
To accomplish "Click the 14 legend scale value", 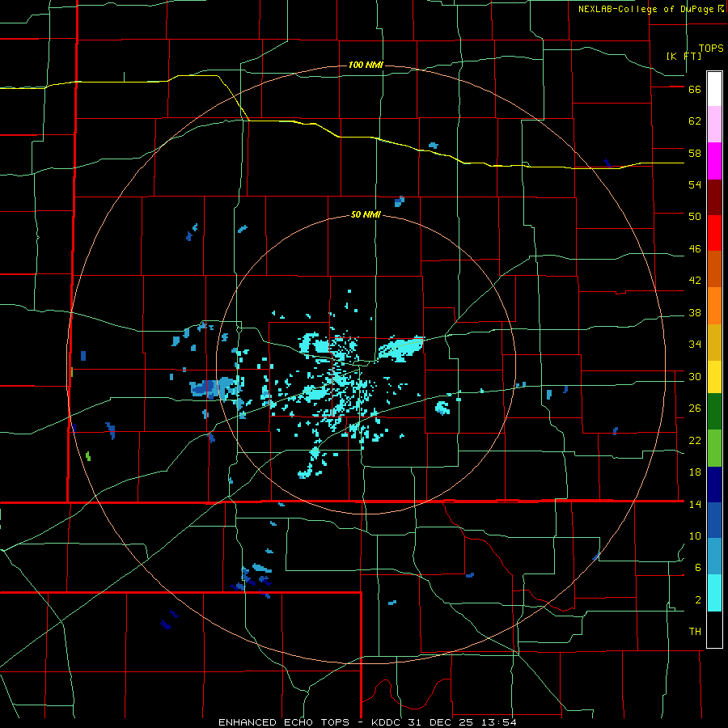I will point(695,504).
